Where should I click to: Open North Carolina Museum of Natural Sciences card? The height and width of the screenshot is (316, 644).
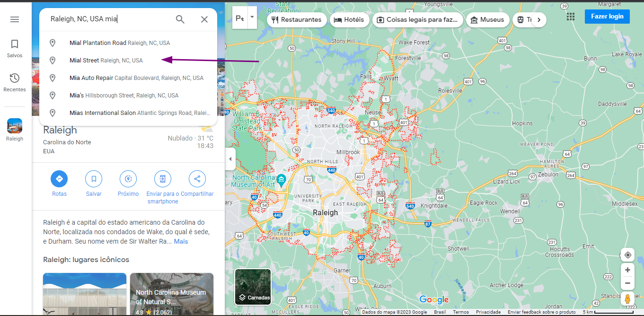coord(172,294)
